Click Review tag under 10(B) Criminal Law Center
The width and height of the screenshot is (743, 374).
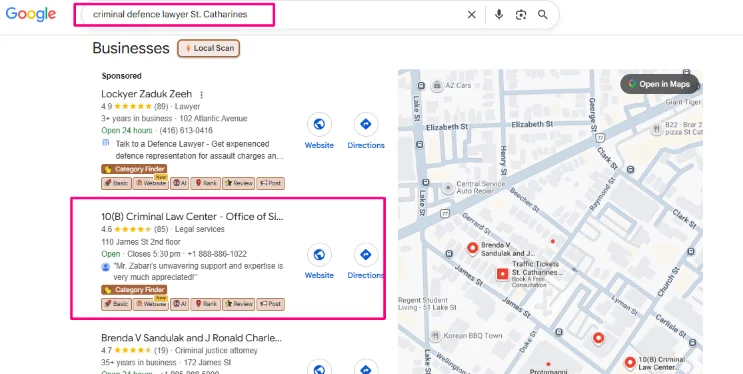pyautogui.click(x=238, y=304)
